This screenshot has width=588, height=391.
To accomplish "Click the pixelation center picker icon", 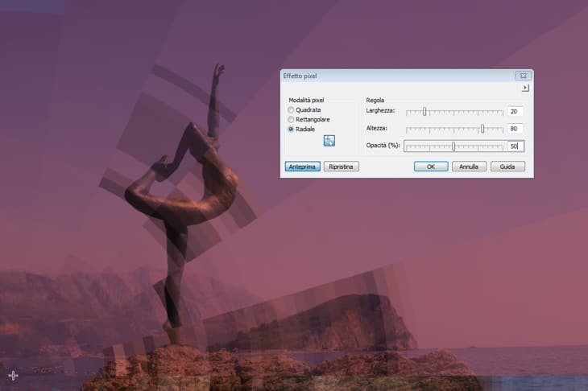I will tap(329, 141).
